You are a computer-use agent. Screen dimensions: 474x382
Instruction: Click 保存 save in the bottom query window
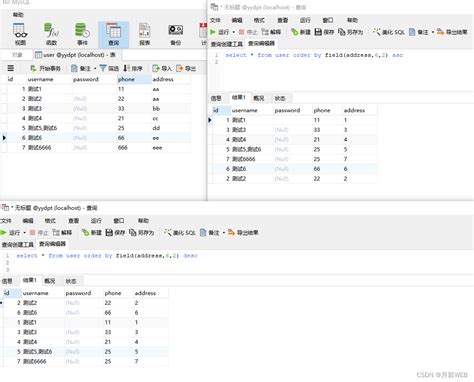click(115, 232)
